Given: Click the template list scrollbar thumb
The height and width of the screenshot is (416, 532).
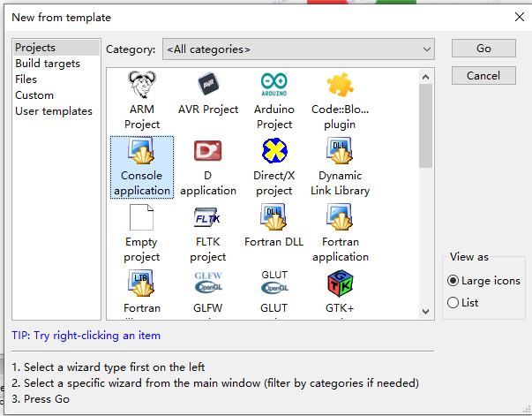Looking at the screenshot, I should click(425, 125).
